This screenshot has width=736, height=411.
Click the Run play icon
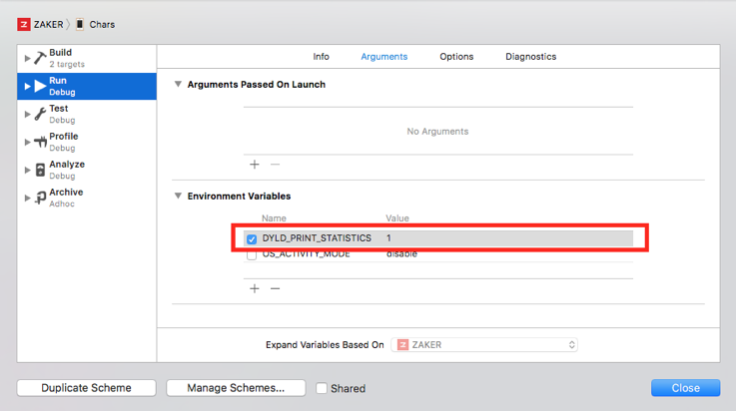click(40, 86)
